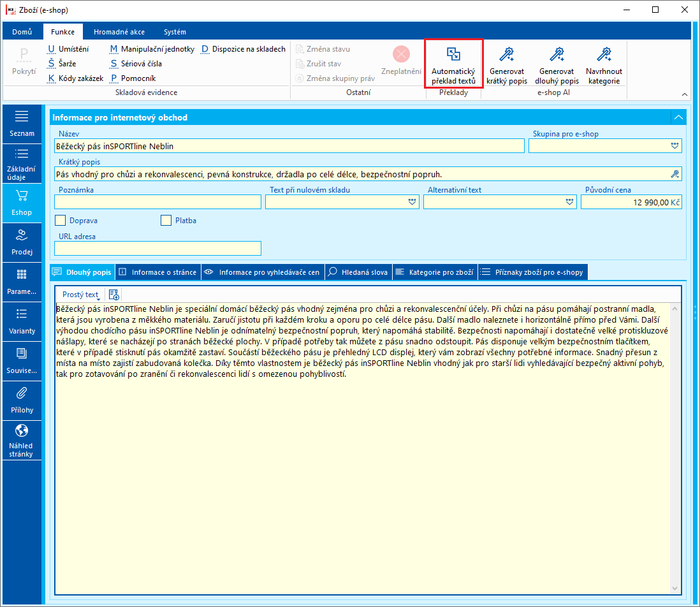The width and height of the screenshot is (700, 607).
Task: Select Příznaky zboží pro e-shopy tab
Action: 532,272
